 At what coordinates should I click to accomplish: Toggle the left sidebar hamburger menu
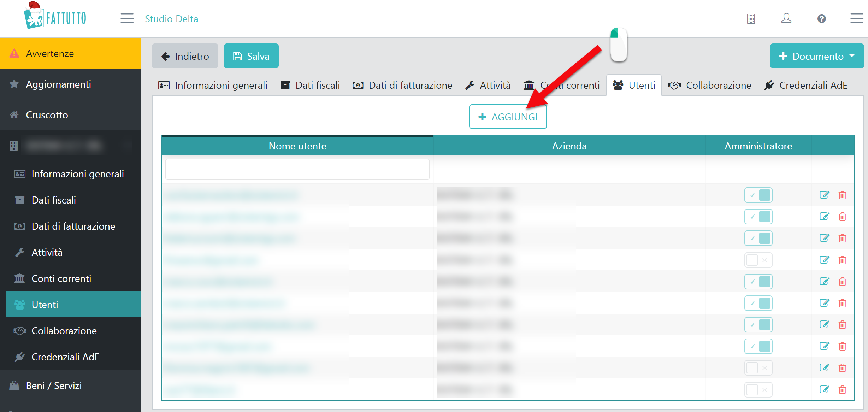127,19
